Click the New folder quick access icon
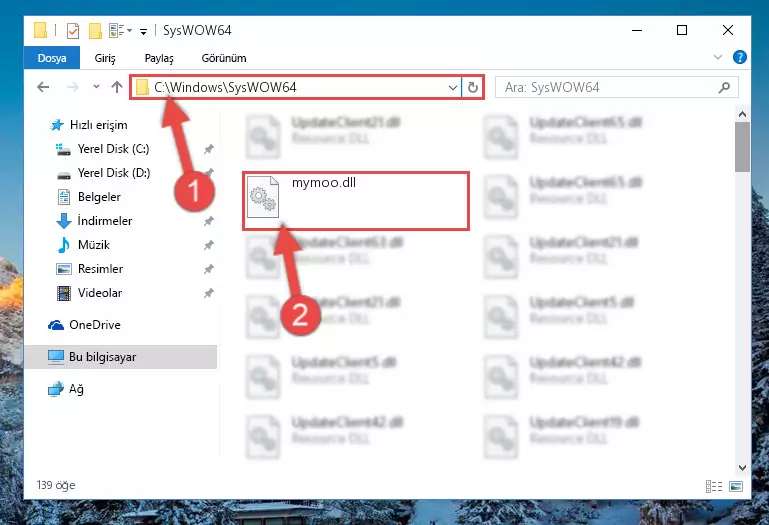 coord(95,30)
